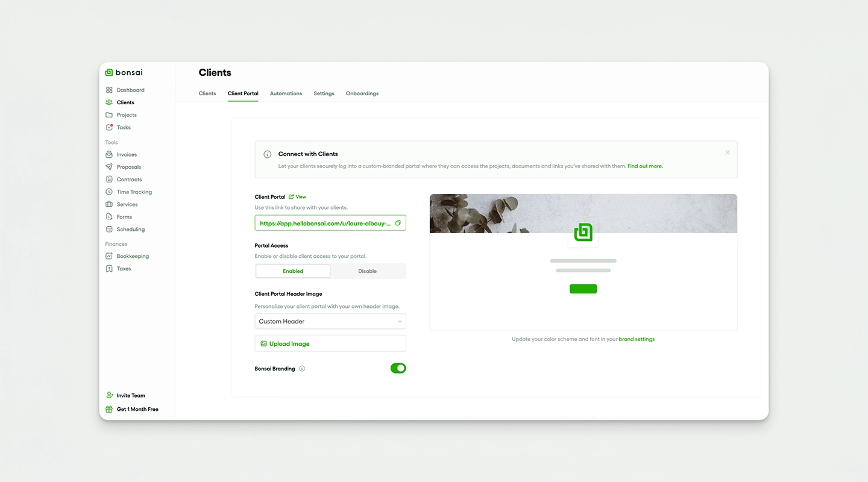Open Projects in the sidebar
The width and height of the screenshot is (868, 482).
click(127, 115)
